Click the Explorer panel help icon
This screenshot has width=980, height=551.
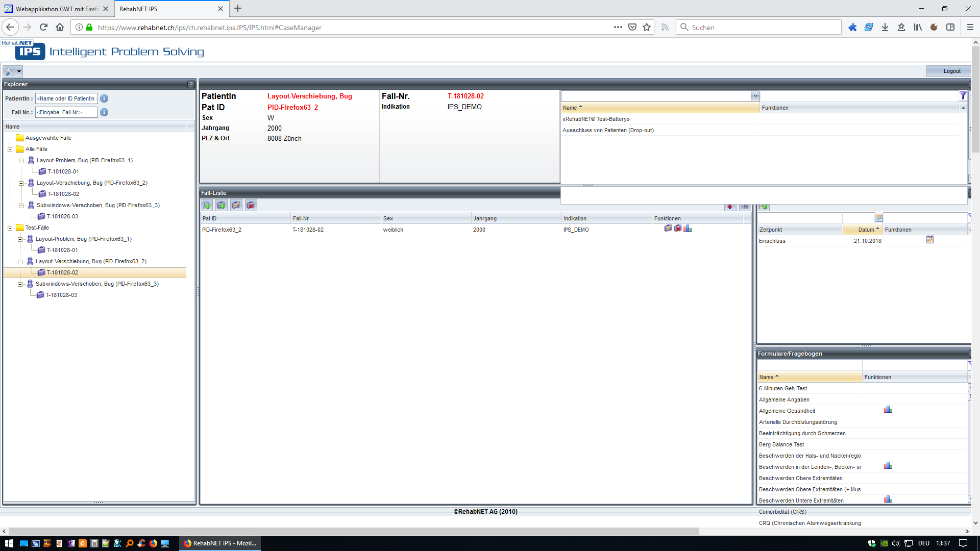[191, 84]
